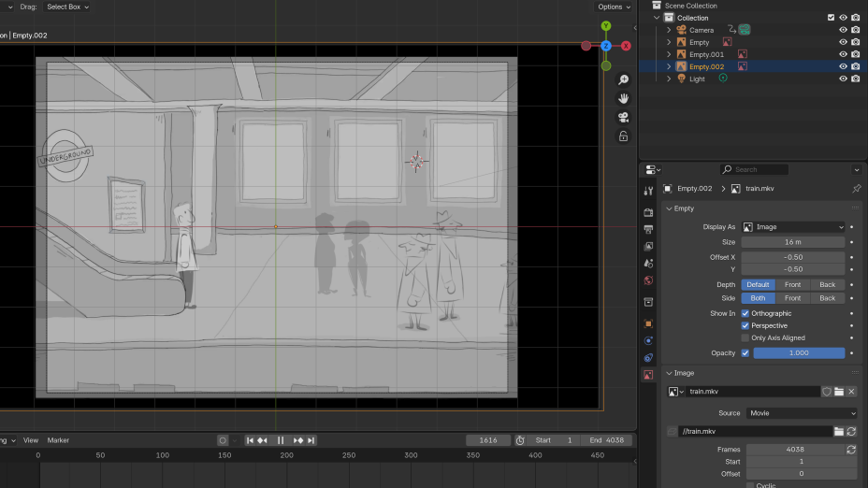Open the Source Movie dropdown
Viewport: 868px width, 488px height.
pos(802,413)
